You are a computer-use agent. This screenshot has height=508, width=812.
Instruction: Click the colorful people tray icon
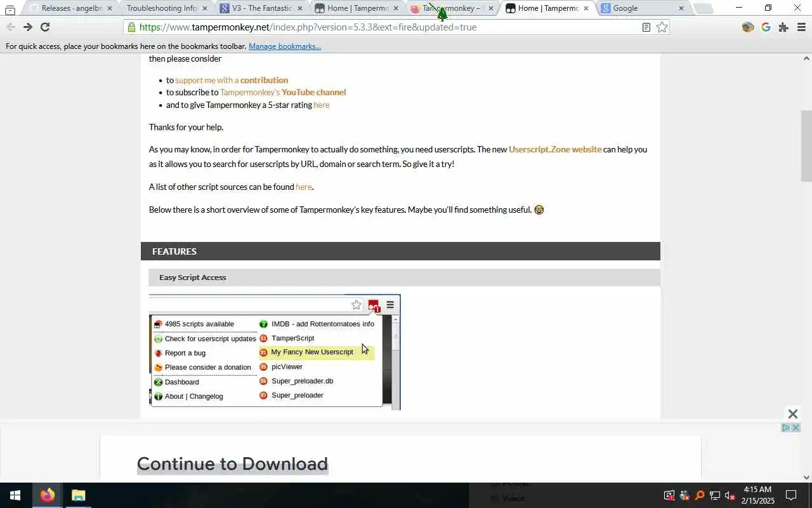click(x=684, y=496)
